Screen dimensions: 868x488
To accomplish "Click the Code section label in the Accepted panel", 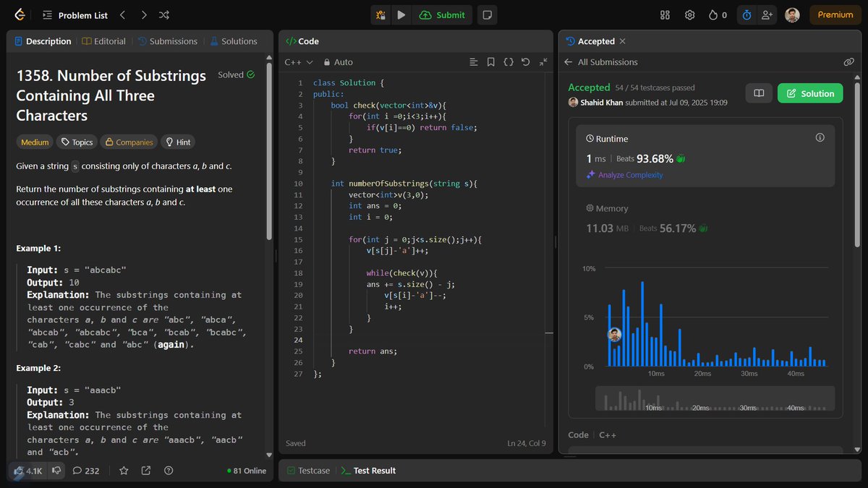I will (578, 435).
